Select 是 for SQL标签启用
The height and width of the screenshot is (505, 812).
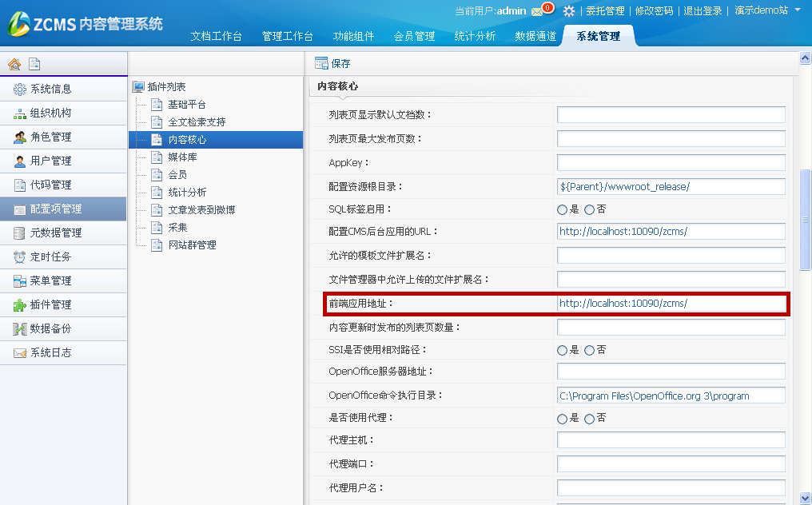click(x=562, y=209)
